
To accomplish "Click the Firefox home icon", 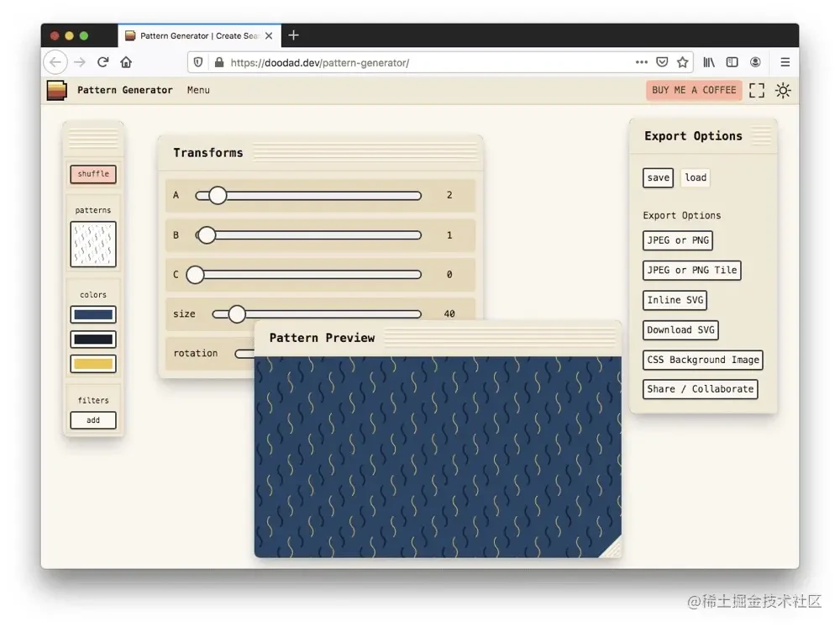I will click(x=126, y=62).
